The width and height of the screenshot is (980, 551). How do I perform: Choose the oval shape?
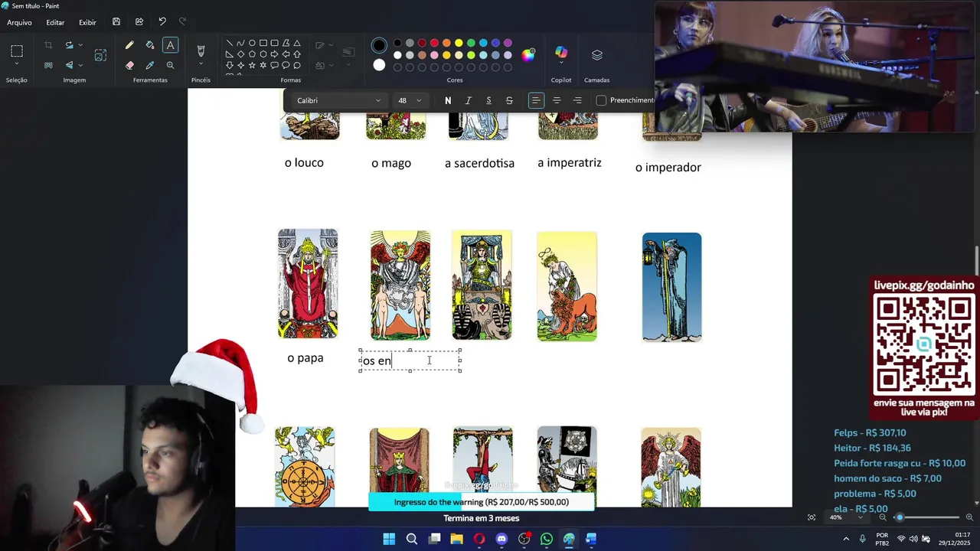(252, 43)
